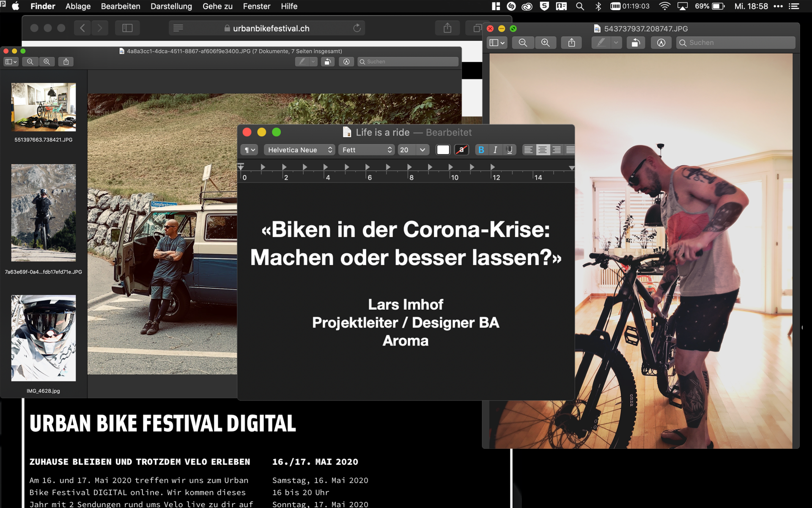Open Spotlight search in menu bar

pos(580,6)
